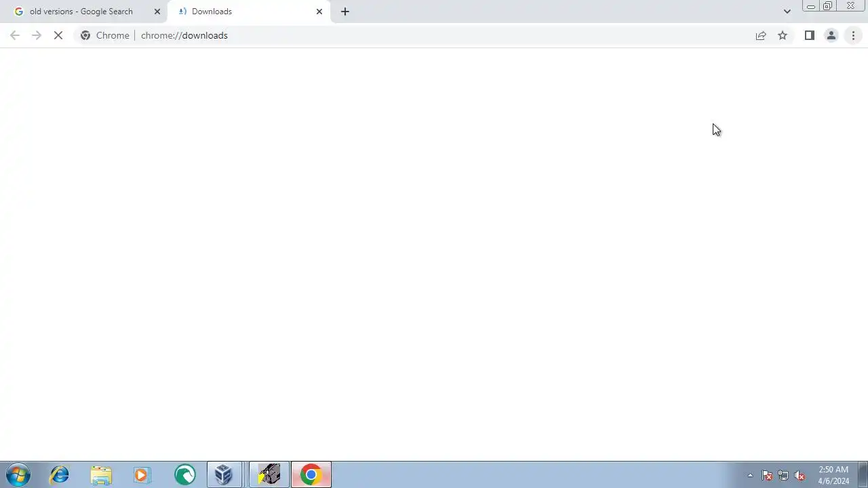Screen dimensions: 868x488
Task: Open the clock showing 2:50 AM
Action: click(x=833, y=475)
